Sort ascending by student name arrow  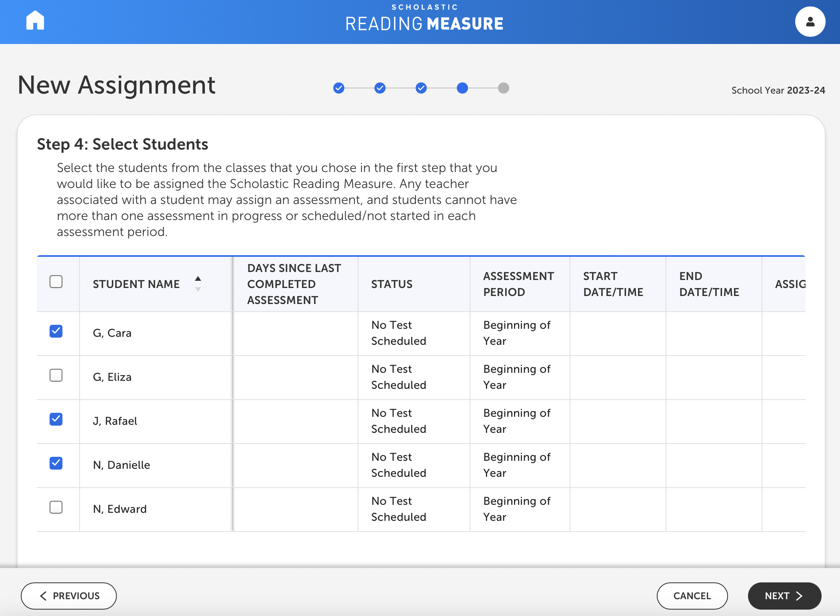pyautogui.click(x=198, y=278)
